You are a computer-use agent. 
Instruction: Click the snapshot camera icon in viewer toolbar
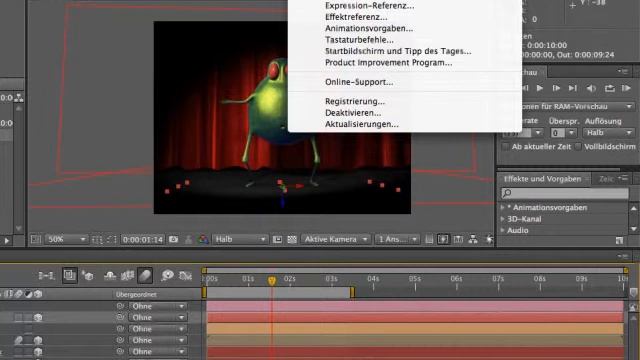click(173, 239)
